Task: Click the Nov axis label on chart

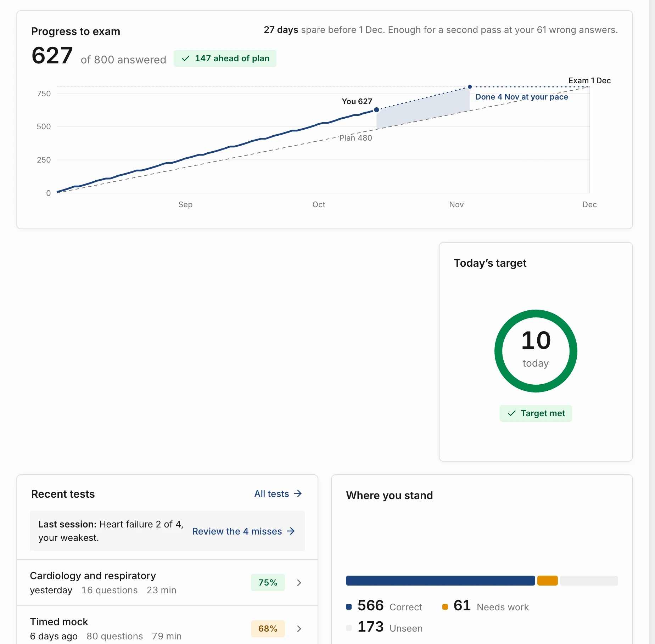Action: tap(457, 204)
